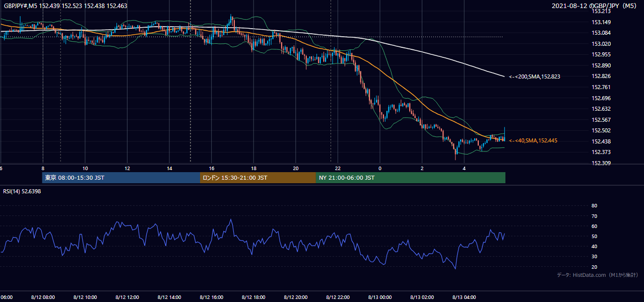Click hour label 22 under price chart
644x302 pixels.
tap(338, 169)
